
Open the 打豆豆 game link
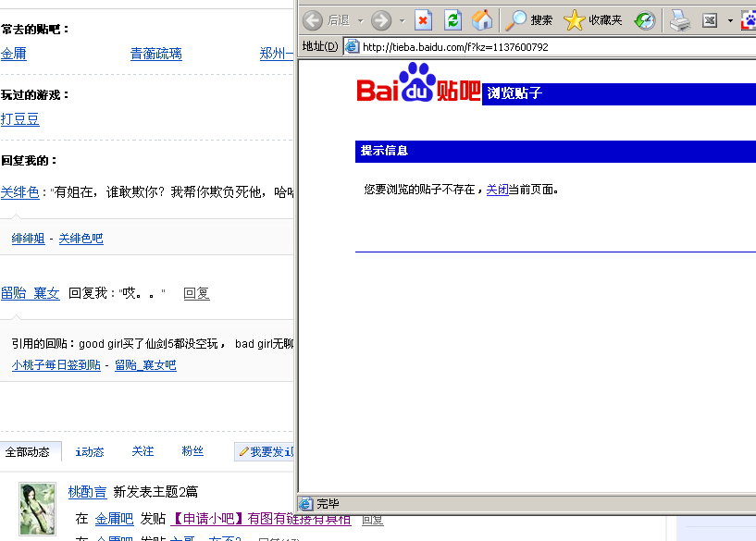(19, 119)
